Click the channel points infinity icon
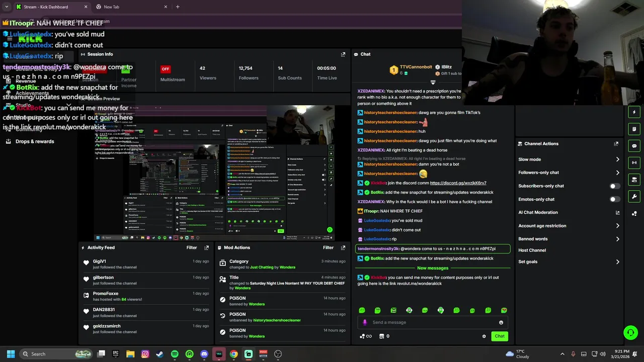The image size is (644, 362). point(366,336)
